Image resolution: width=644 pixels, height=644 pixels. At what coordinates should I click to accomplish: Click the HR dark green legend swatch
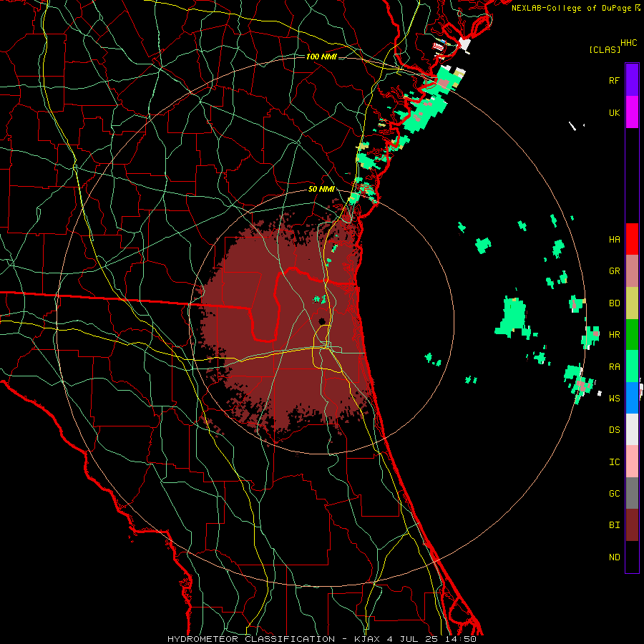tap(632, 335)
